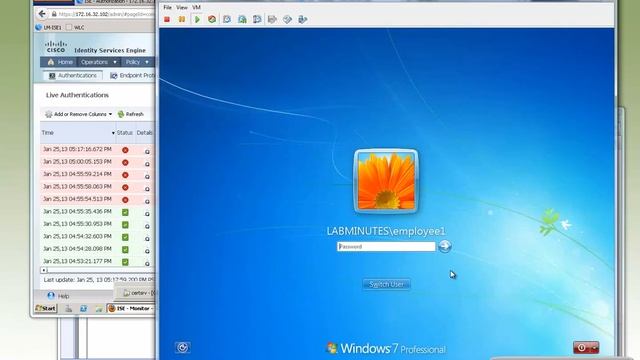The image size is (640, 360).
Task: Click passed status icon for 04:53:21.177 PM row
Action: [125, 262]
